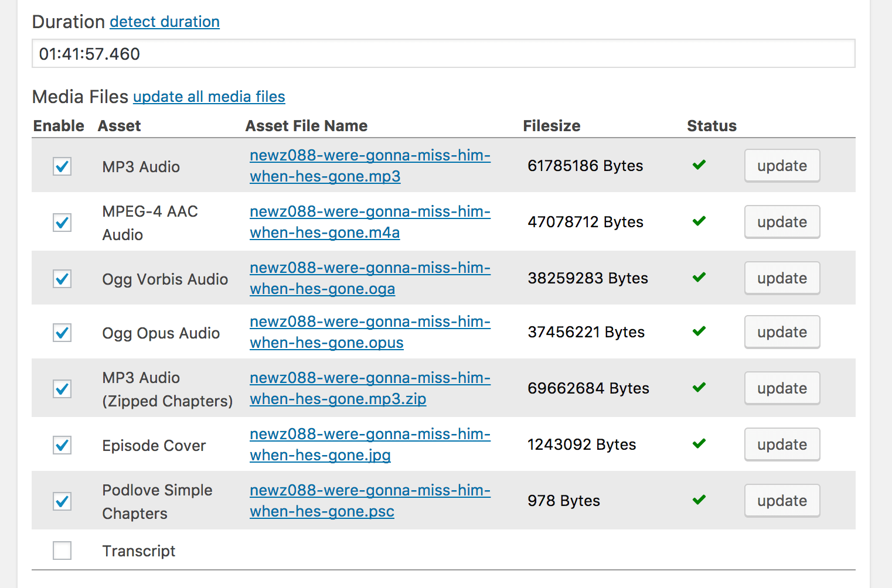Click status checkmark in Ogg Opus row

[699, 331]
